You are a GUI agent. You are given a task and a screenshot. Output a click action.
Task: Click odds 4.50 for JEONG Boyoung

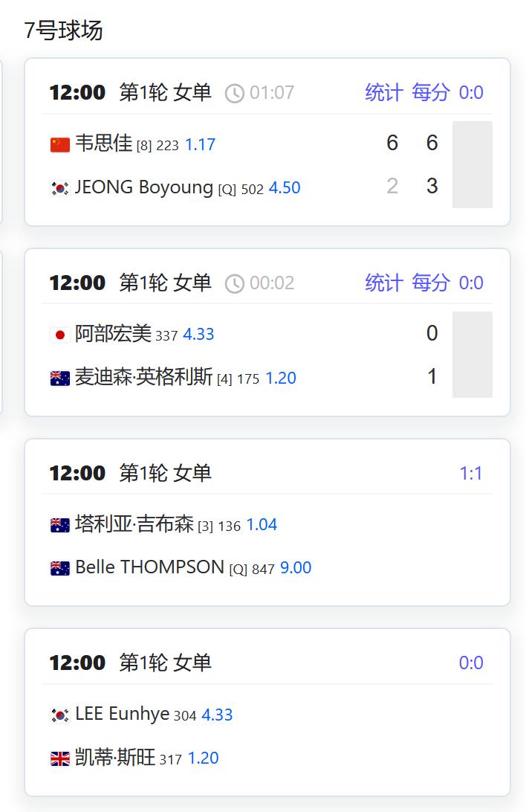tap(285, 187)
